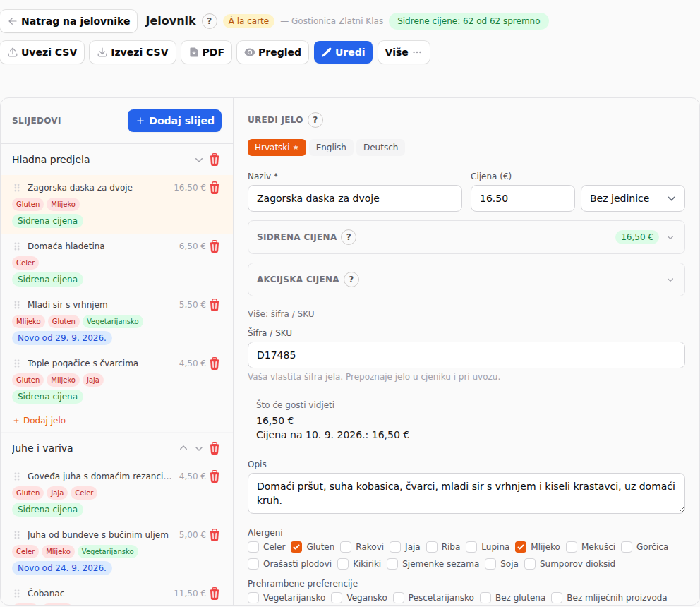
Task: Delete the Juhe i variva course
Action: pyautogui.click(x=215, y=448)
